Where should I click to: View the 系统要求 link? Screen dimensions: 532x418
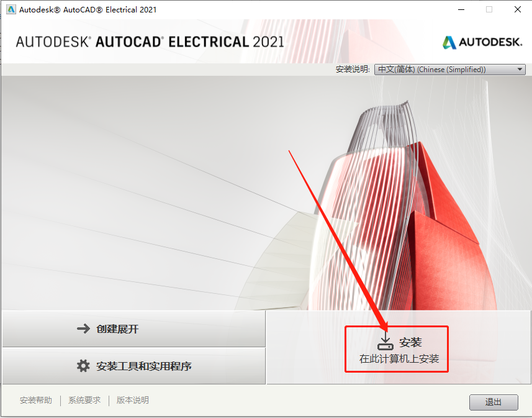click(x=84, y=400)
